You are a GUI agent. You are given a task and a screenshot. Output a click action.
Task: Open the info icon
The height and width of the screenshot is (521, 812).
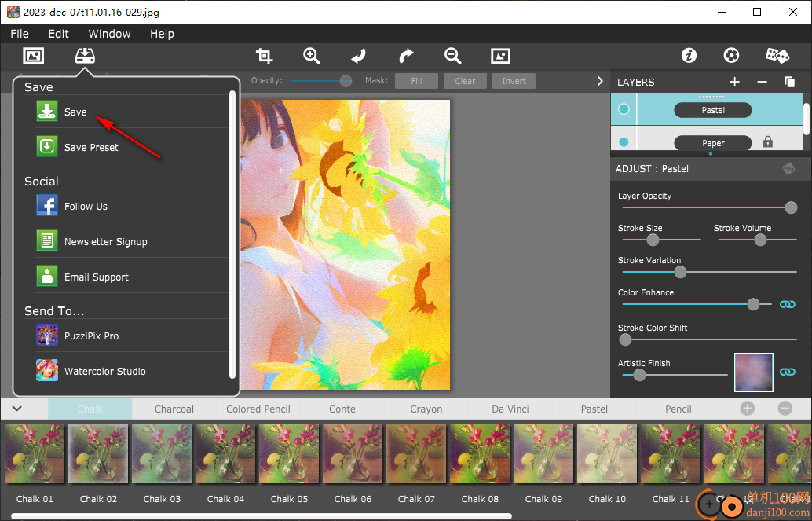[689, 56]
